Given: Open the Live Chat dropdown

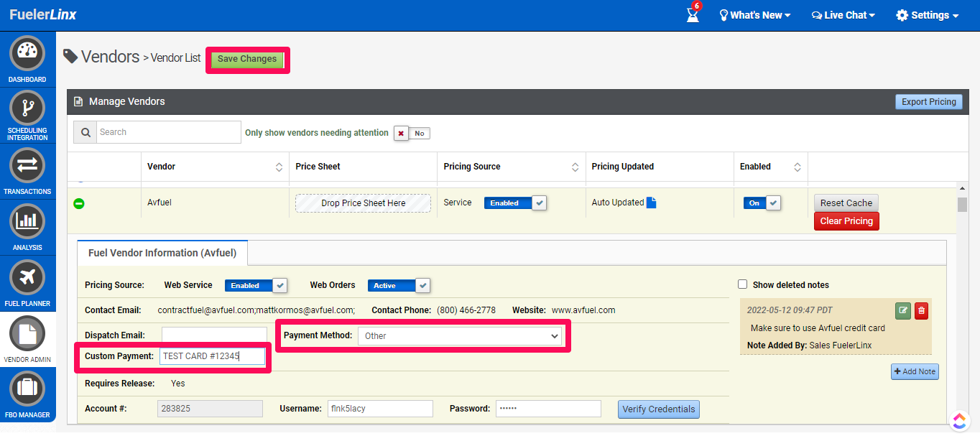Looking at the screenshot, I should (843, 15).
